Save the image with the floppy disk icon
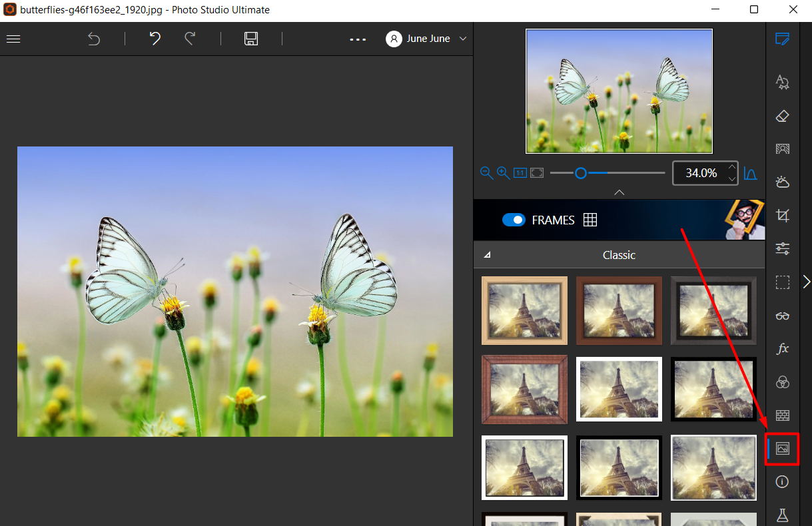812x526 pixels. (251, 39)
